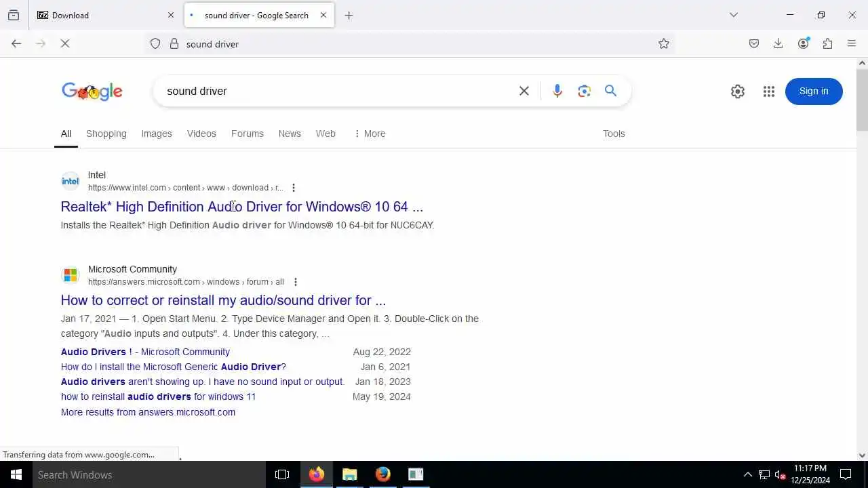The image size is (868, 488).
Task: Open Google Lens image search
Action: [585, 91]
